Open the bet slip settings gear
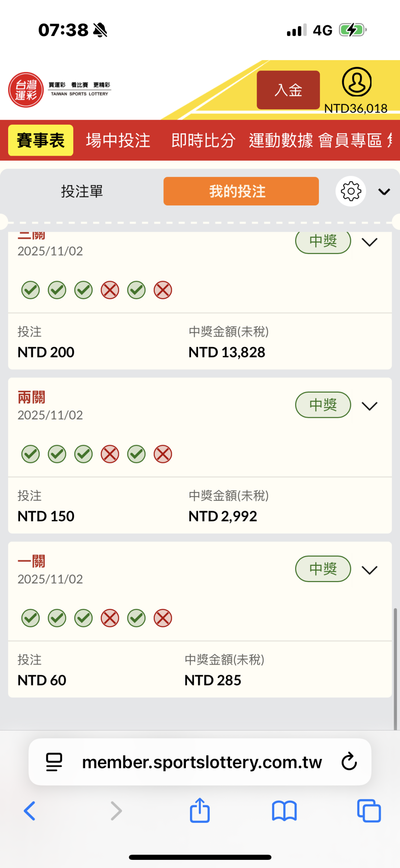 tap(351, 191)
